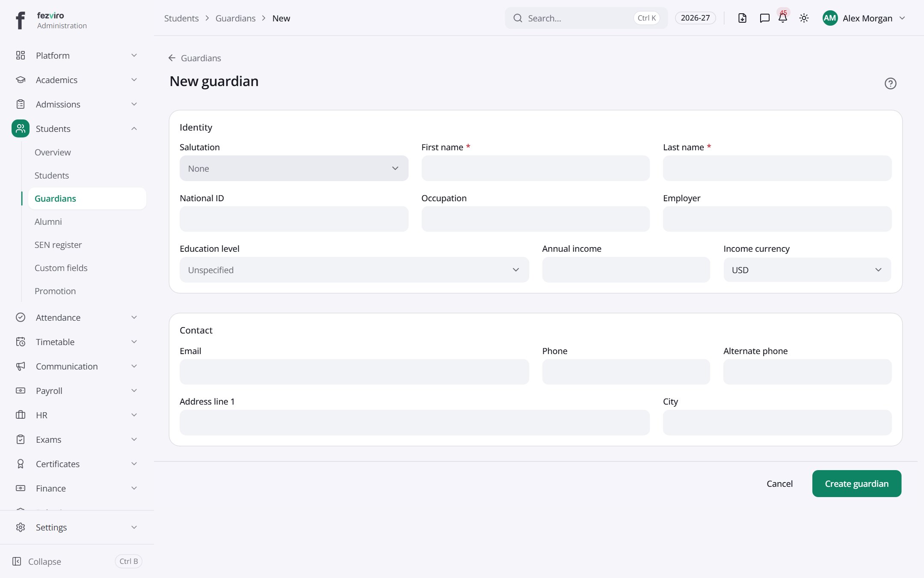Open notifications bell with 45 badge
This screenshot has width=924, height=578.
point(783,18)
